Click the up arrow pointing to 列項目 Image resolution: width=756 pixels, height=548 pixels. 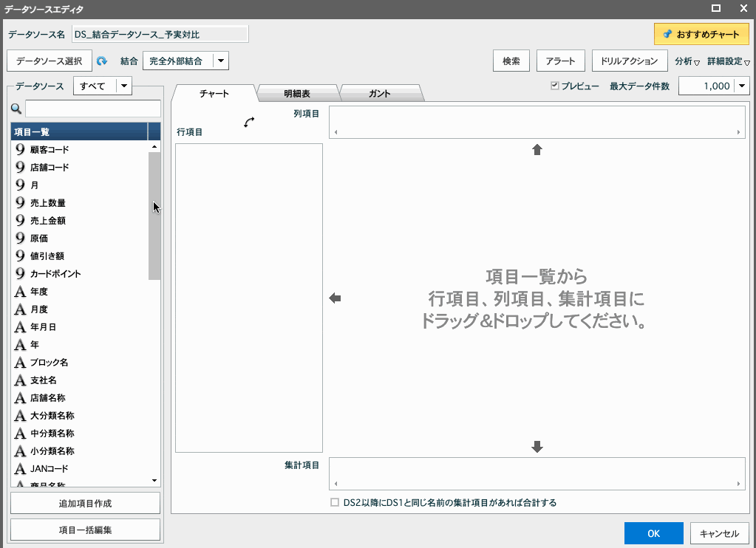pos(537,149)
